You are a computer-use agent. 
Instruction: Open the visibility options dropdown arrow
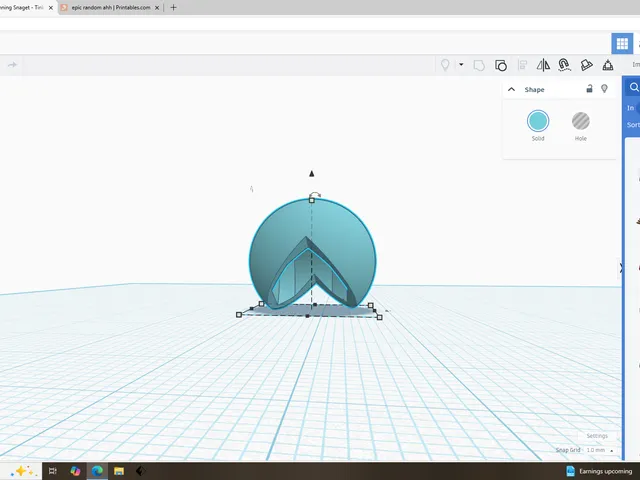point(461,64)
